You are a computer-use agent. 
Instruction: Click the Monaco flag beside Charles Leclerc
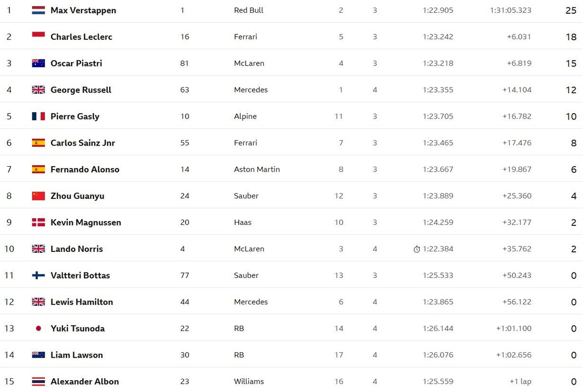pyautogui.click(x=38, y=35)
